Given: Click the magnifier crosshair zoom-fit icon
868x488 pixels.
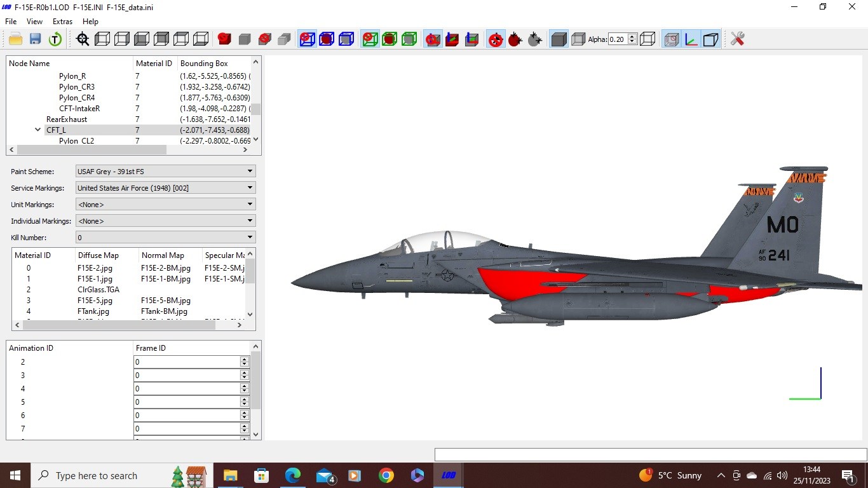Looking at the screenshot, I should click(x=83, y=39).
